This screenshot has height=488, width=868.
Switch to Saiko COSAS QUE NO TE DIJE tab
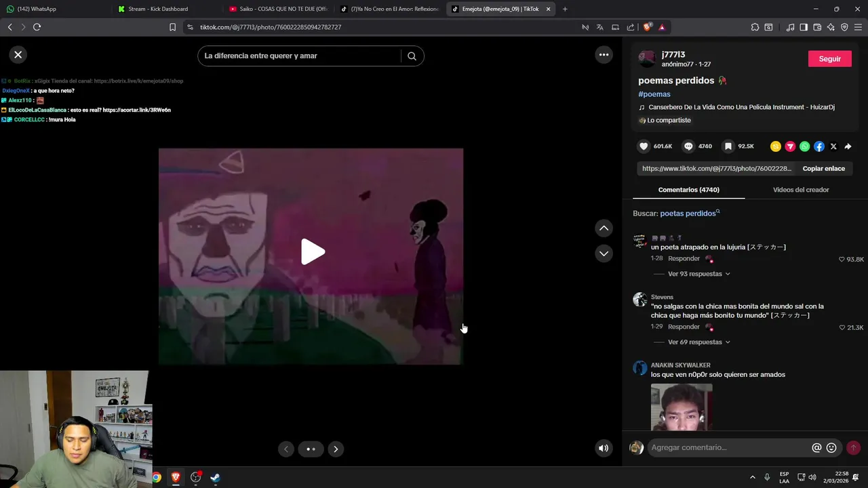click(278, 9)
